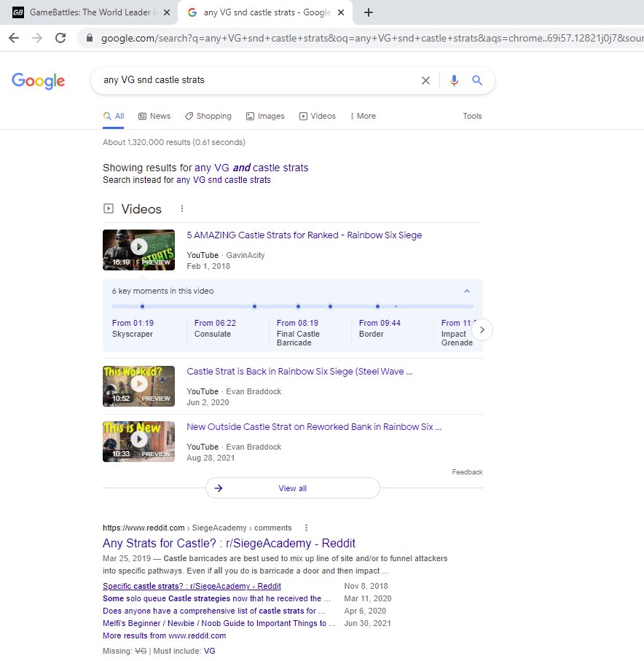Collapse the key moments section chevron
Image resolution: width=644 pixels, height=661 pixels.
[x=467, y=291]
